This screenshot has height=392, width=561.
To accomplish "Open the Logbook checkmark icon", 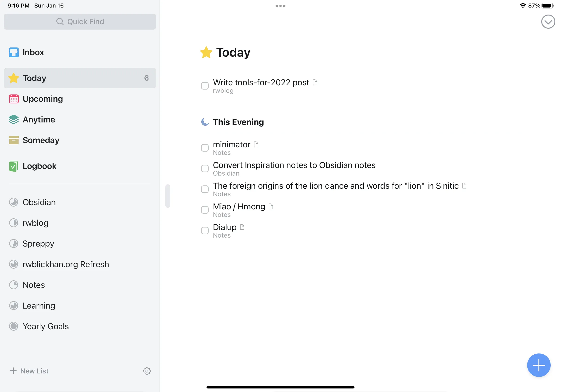I will [x=14, y=166].
